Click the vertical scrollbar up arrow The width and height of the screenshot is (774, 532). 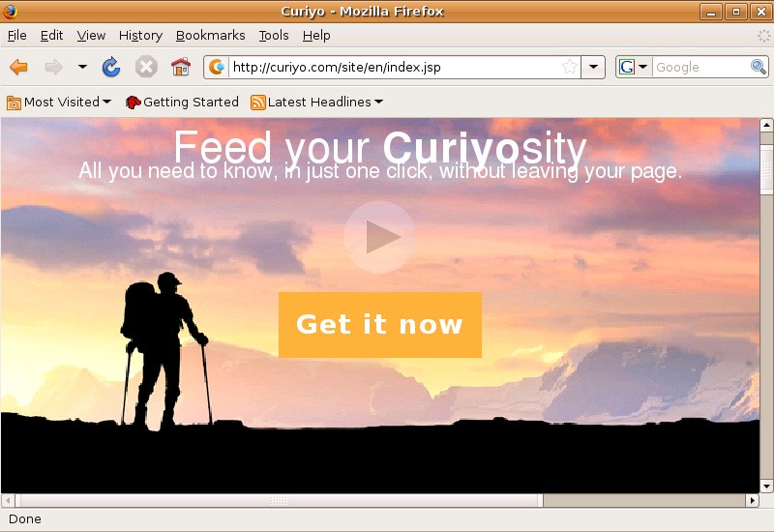[766, 125]
